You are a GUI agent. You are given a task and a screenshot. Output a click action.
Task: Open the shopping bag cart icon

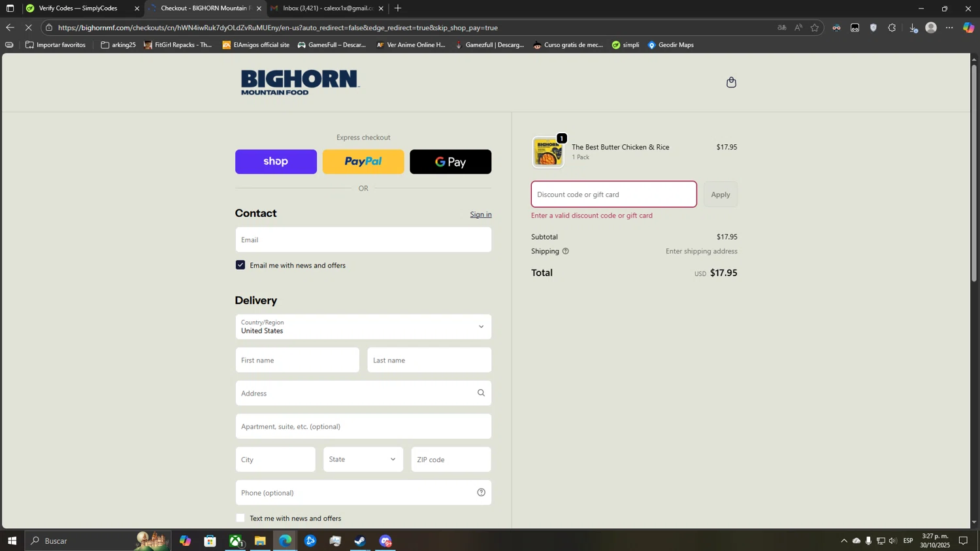[731, 82]
